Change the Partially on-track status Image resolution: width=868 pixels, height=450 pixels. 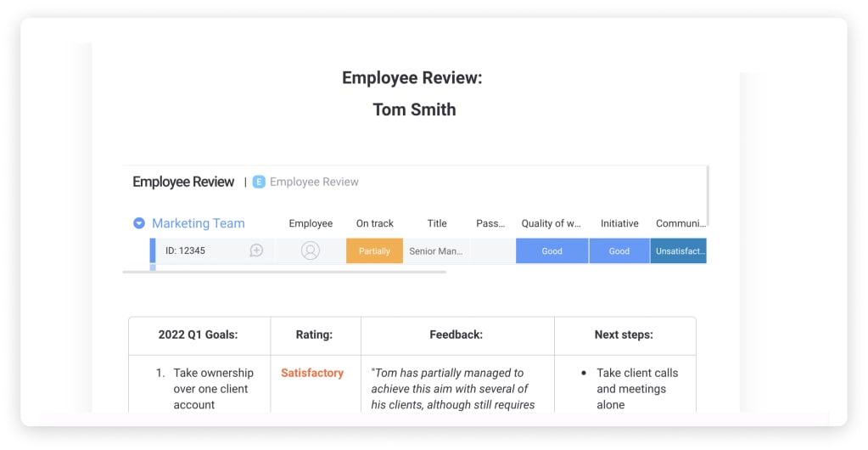point(374,251)
